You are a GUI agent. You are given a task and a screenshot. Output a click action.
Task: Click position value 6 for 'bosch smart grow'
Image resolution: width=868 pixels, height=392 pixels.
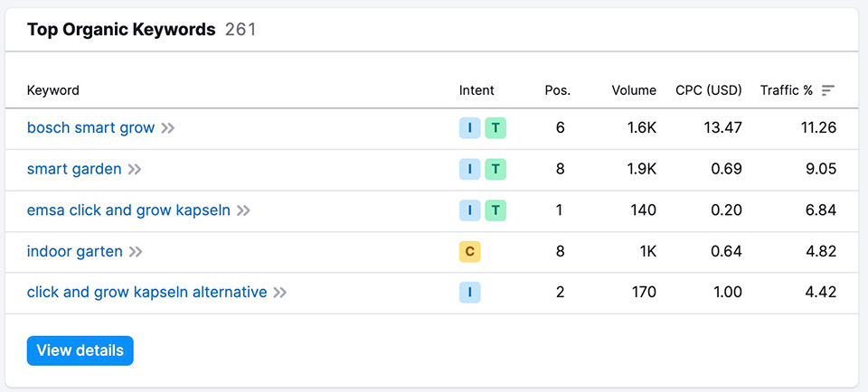point(561,127)
